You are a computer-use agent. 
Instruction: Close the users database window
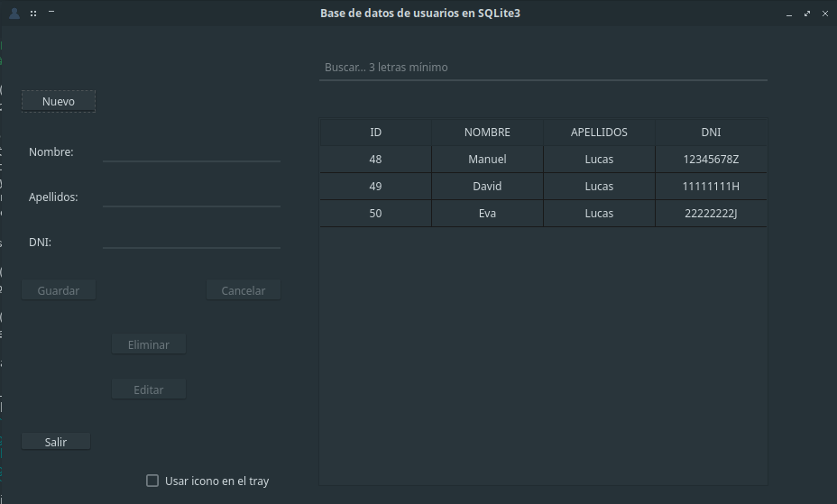point(825,14)
